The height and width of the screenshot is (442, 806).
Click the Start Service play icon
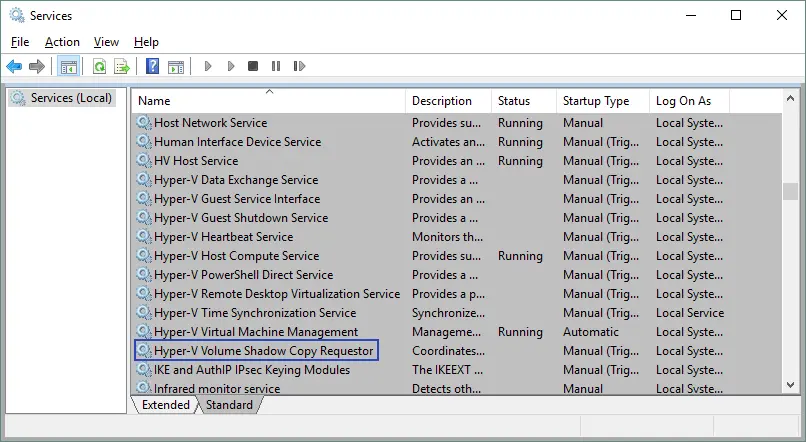(208, 66)
